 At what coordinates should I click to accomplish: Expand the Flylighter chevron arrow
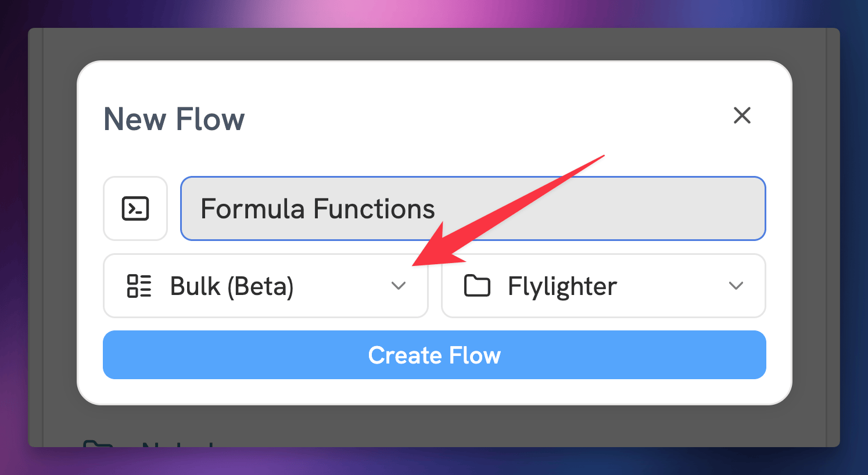click(x=736, y=286)
